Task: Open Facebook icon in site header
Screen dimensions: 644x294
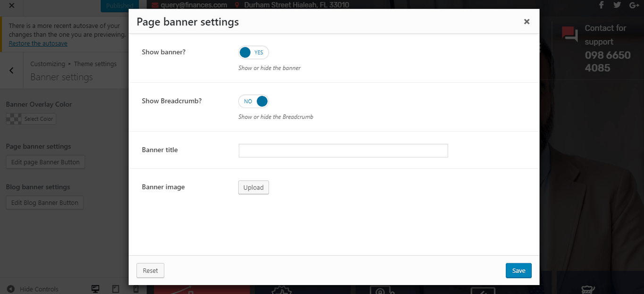Action: (601, 5)
